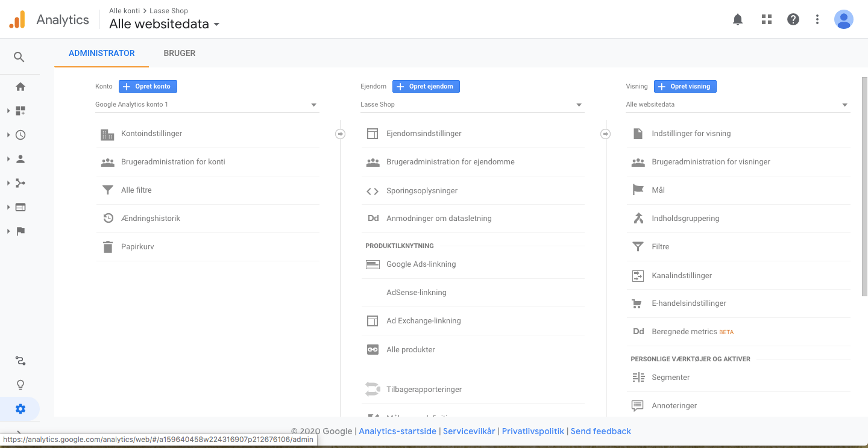The image size is (868, 448).
Task: Open the Google Analytics konto 1 dropdown
Action: 207,105
